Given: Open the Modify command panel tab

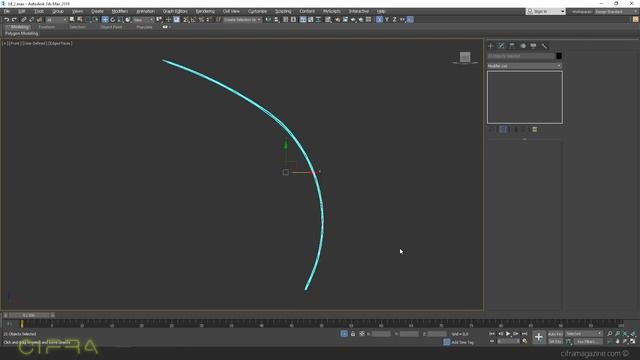Looking at the screenshot, I should click(x=501, y=46).
